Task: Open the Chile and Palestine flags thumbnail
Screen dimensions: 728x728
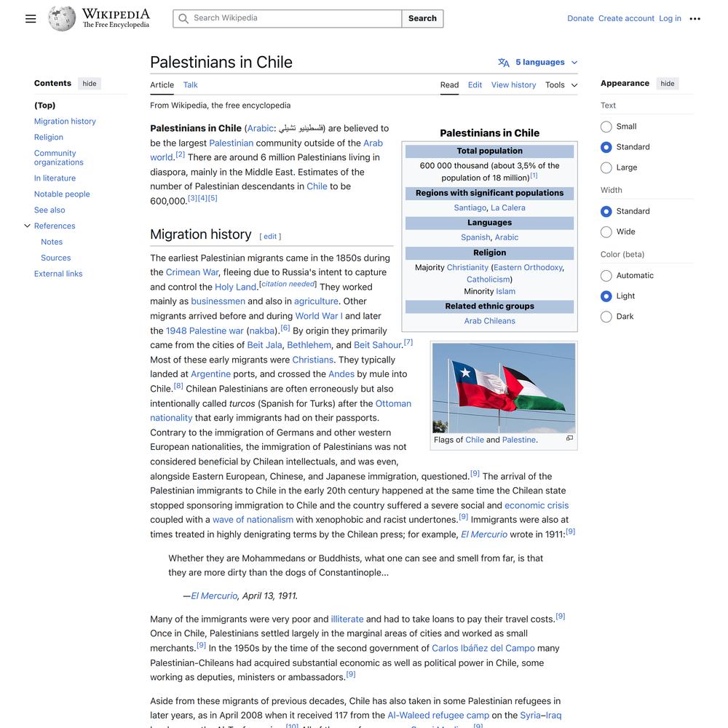Action: click(504, 388)
